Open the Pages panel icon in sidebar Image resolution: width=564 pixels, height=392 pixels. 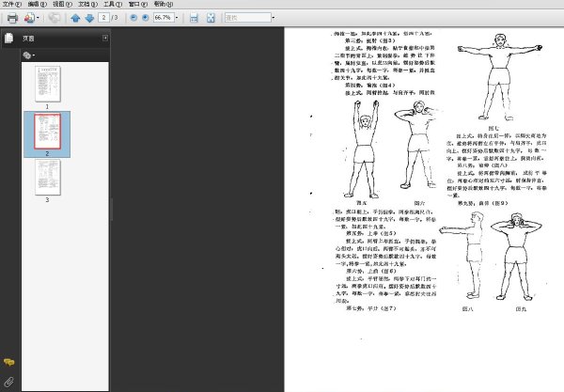pos(8,38)
